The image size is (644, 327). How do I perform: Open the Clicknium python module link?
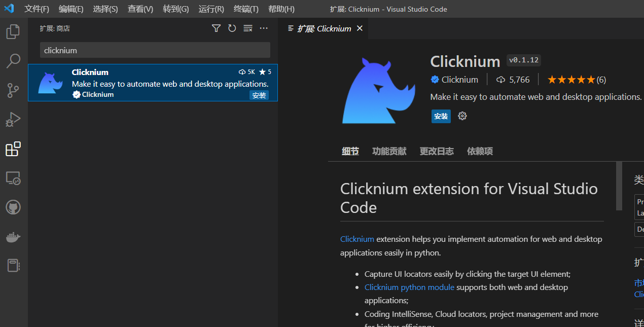click(409, 287)
